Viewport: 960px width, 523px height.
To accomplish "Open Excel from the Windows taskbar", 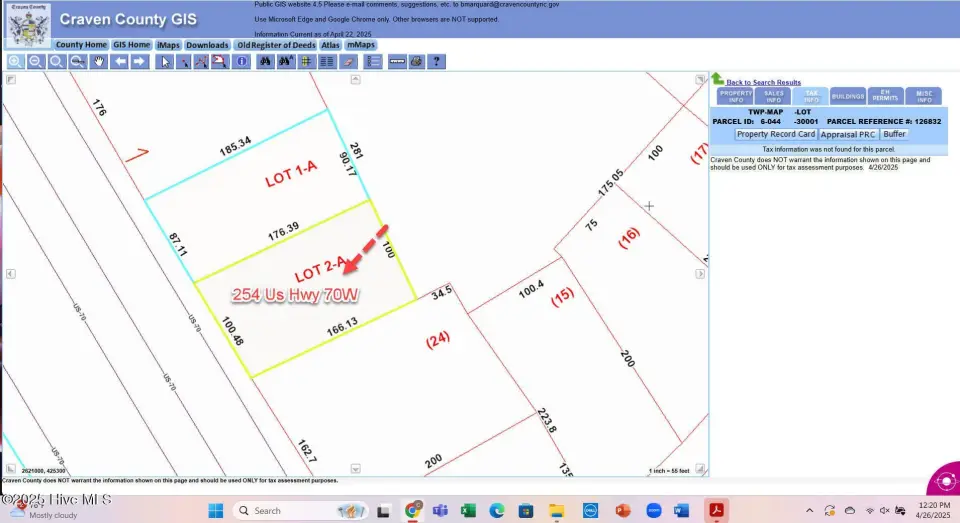I will click(468, 511).
